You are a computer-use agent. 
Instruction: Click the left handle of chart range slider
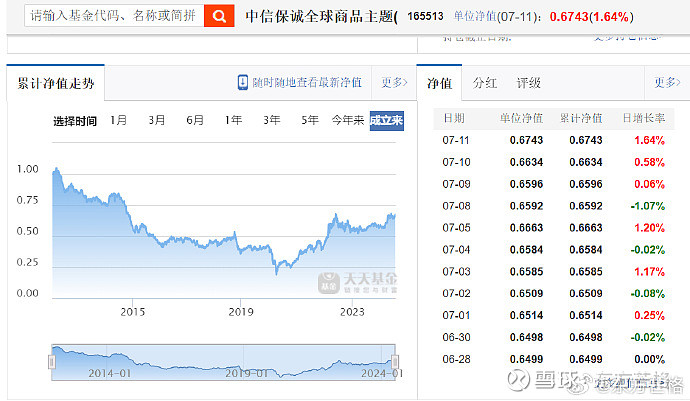pos(51,362)
